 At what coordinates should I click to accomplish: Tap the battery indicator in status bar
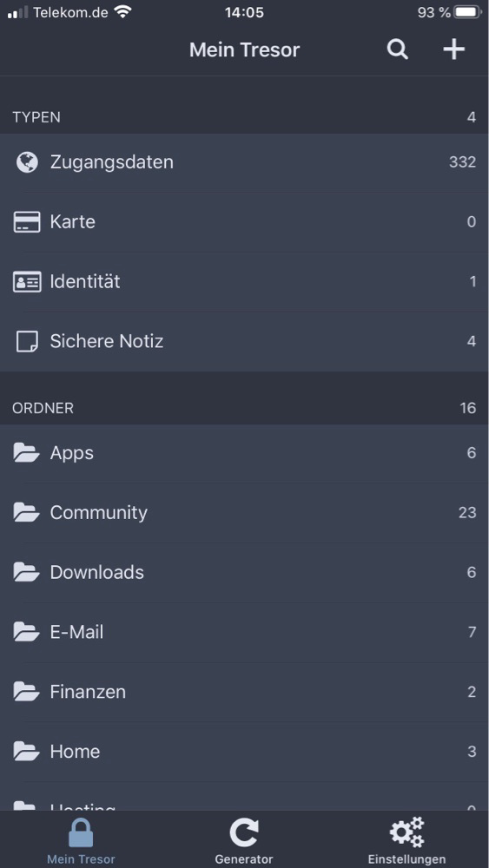[468, 12]
